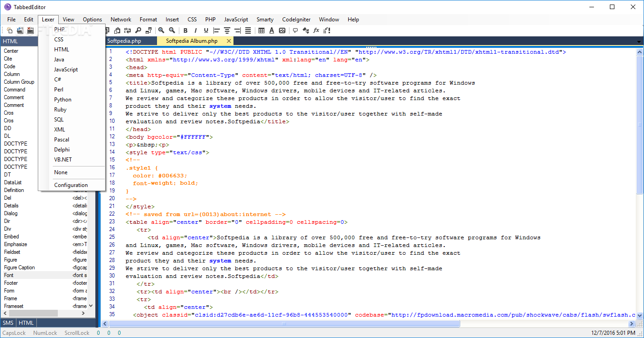The width and height of the screenshot is (644, 338).
Task: Click the fx function toolbar icon
Action: pos(316,30)
